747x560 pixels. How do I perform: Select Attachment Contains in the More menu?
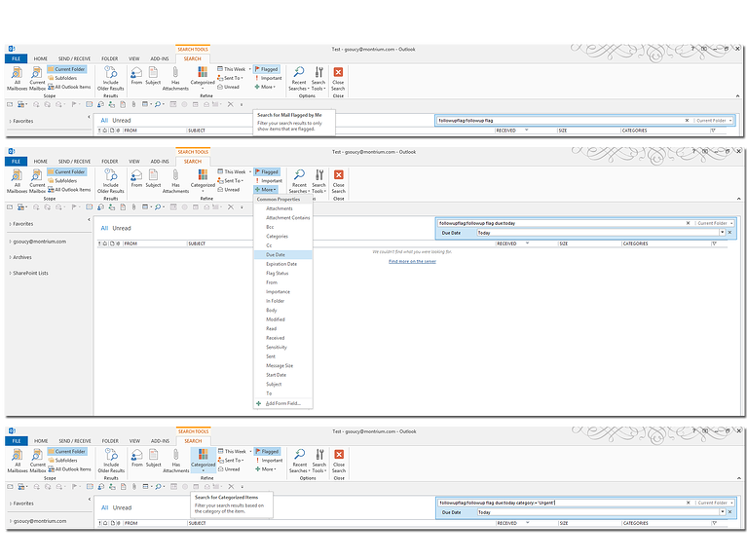pos(283,218)
